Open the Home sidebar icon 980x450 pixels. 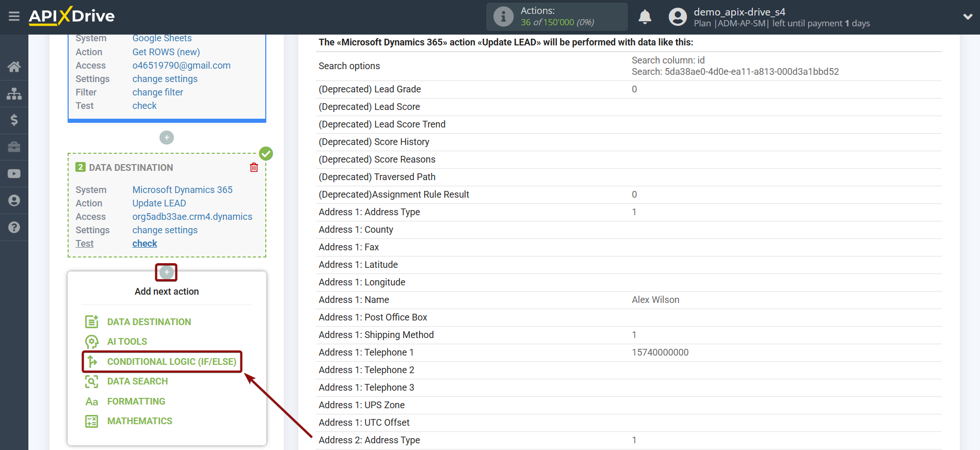14,67
